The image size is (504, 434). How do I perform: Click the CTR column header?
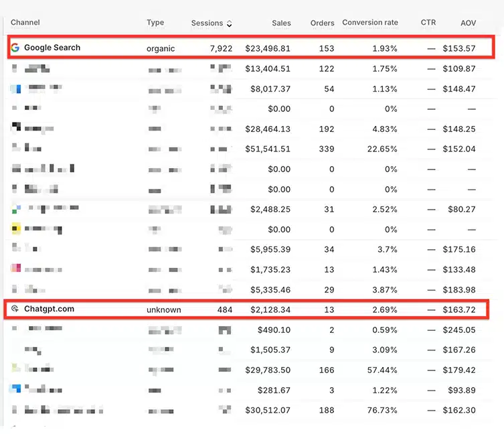pos(428,23)
